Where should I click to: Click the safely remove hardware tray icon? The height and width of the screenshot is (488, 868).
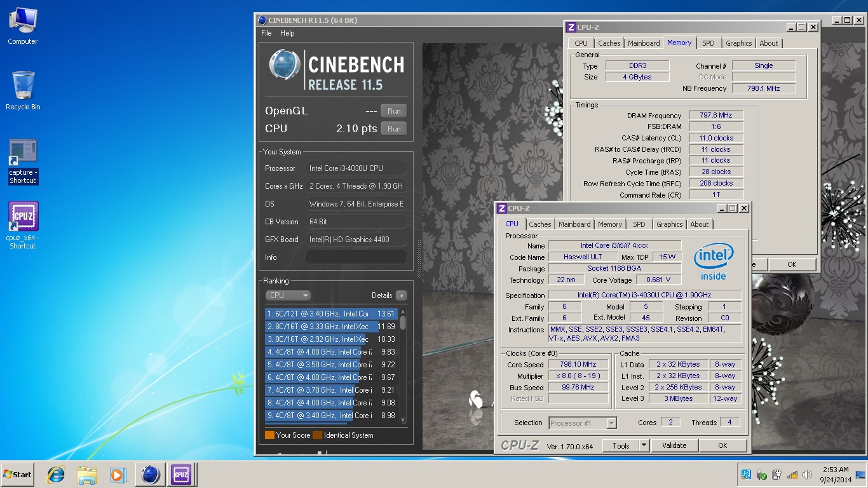click(761, 475)
